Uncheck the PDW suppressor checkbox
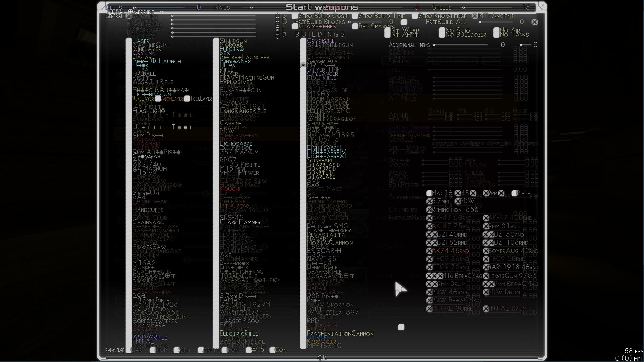 458,201
